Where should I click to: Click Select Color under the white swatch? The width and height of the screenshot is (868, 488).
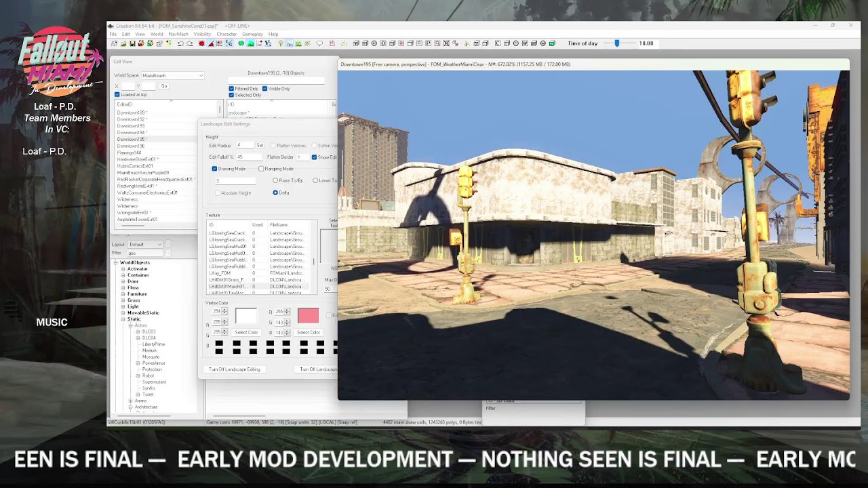click(x=246, y=333)
